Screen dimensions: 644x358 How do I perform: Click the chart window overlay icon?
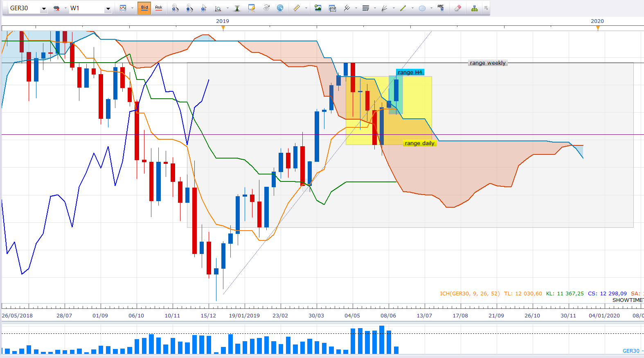332,8
